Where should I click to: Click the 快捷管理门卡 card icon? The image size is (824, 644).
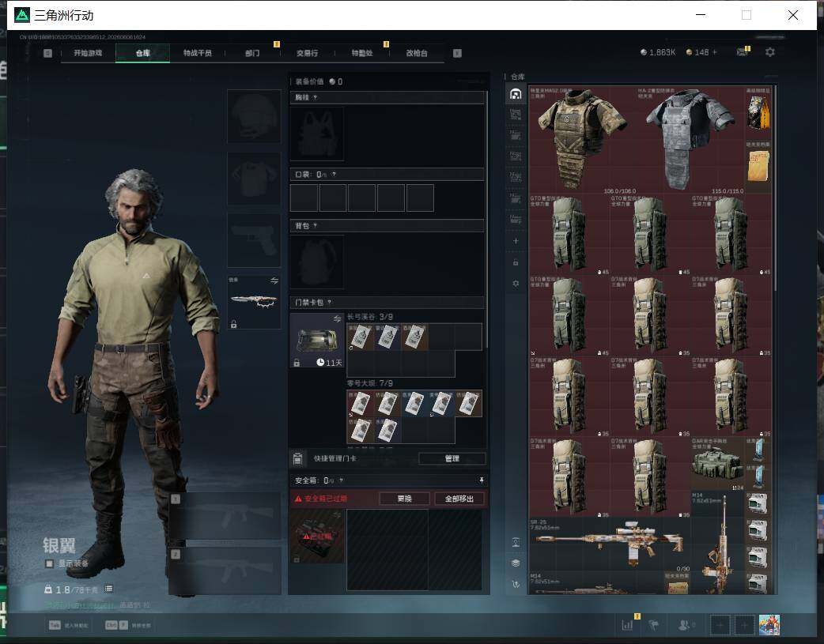(x=297, y=458)
